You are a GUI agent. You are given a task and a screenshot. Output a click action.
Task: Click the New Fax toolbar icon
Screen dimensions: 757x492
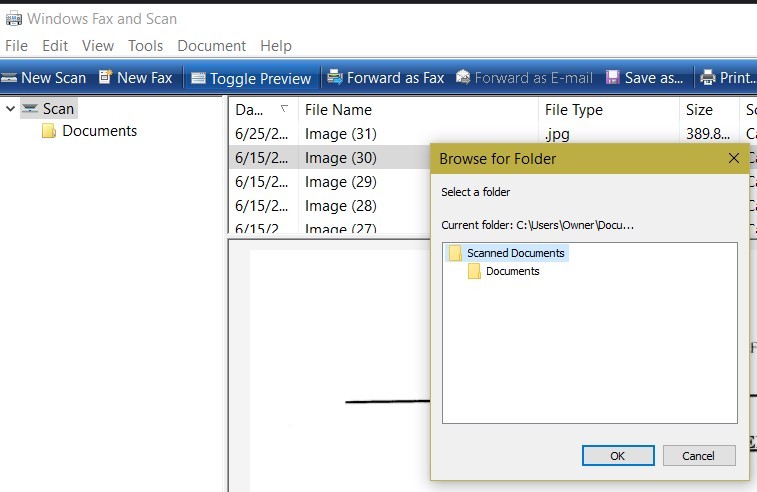(105, 77)
